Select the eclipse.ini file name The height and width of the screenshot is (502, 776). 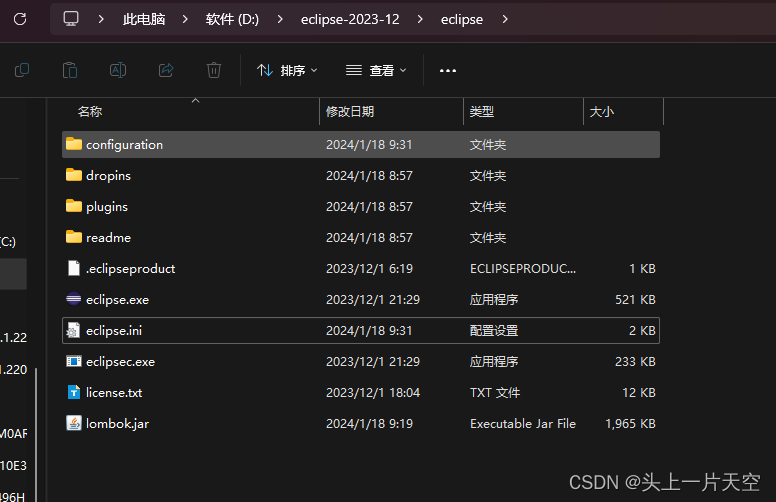[x=114, y=331]
